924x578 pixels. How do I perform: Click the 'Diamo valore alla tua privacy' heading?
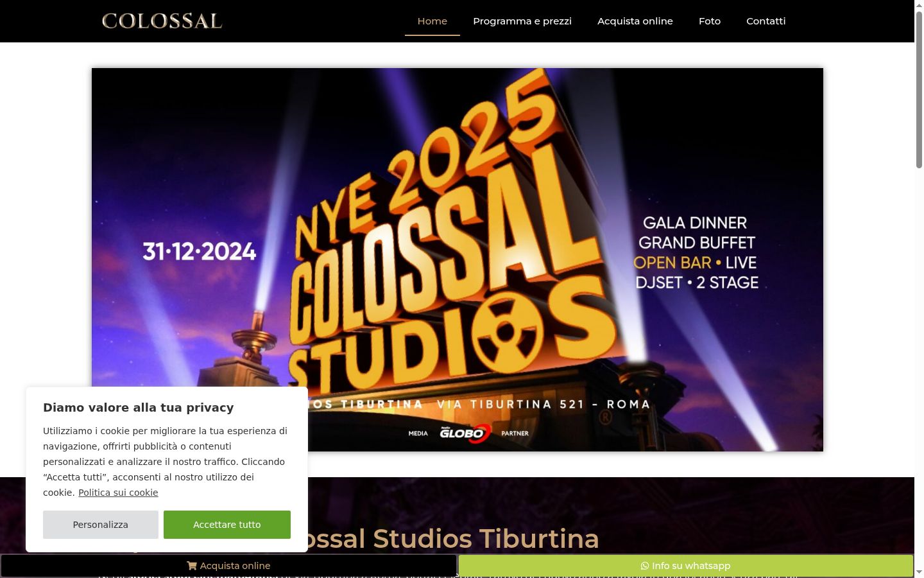(139, 408)
